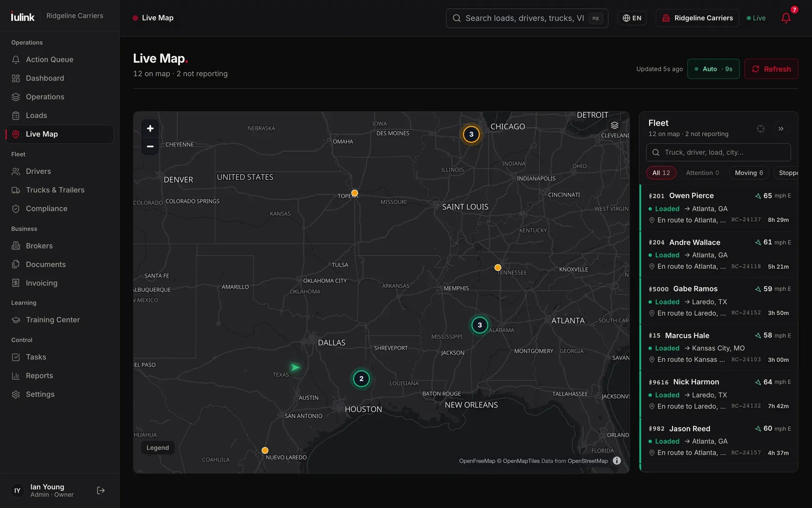Click the orange marker near Topeka
The image size is (812, 508).
coord(355,193)
